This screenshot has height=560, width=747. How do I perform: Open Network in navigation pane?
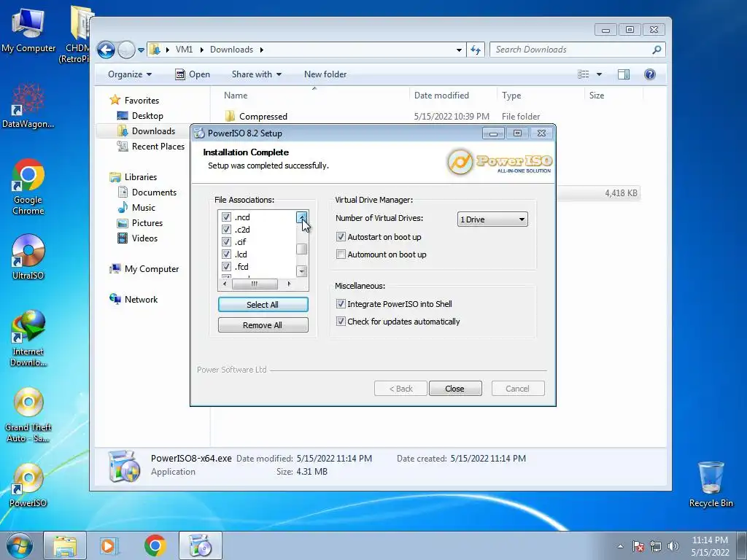pos(134,299)
